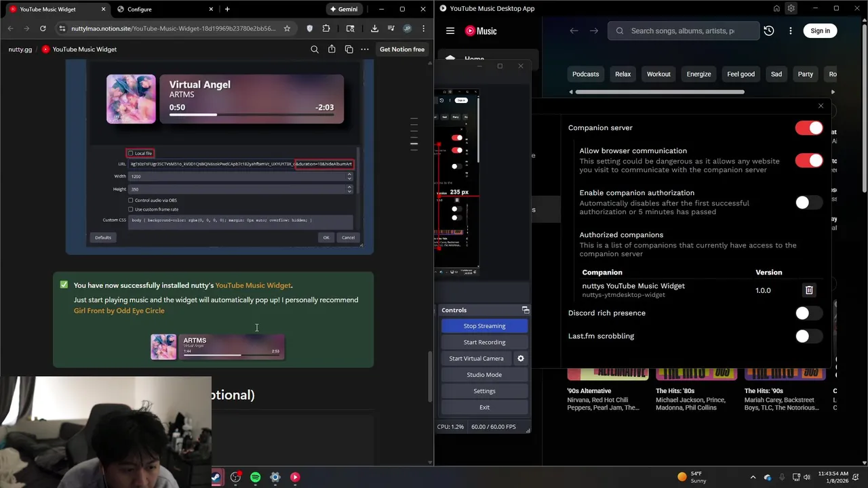This screenshot has width=868, height=488.
Task: Open hamburger menu in YouTube Music
Action: pos(450,30)
